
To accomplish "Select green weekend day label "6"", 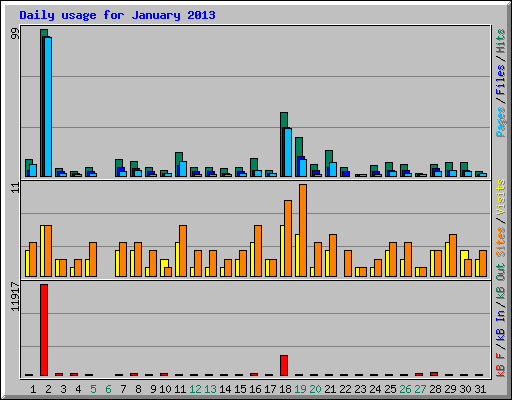I will pyautogui.click(x=108, y=389).
